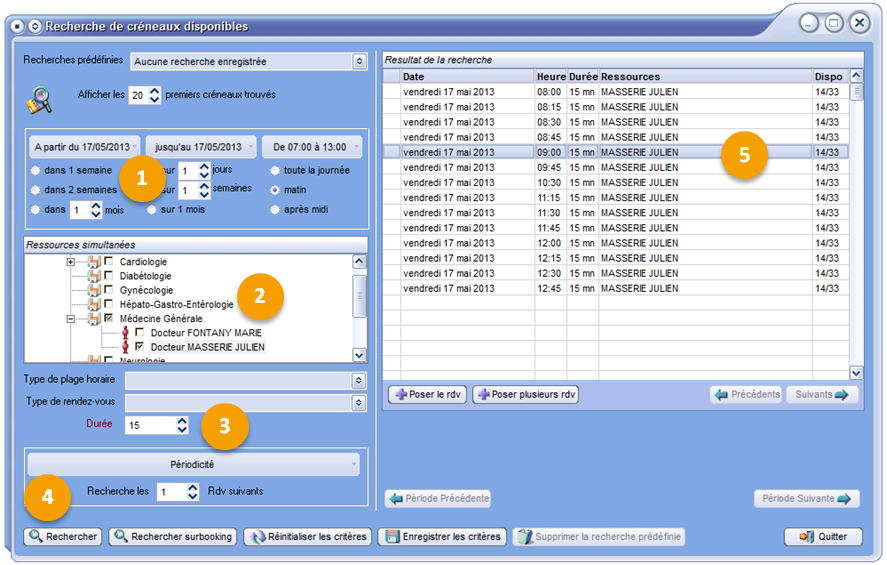Screen dimensions: 887x565
Task: Select the 'après midi' radio button
Action: coord(275,210)
